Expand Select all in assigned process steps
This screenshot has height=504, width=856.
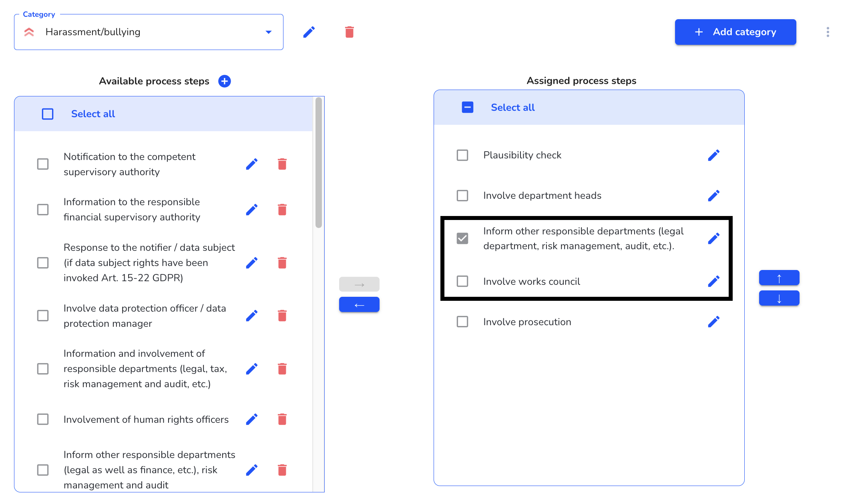(x=468, y=108)
